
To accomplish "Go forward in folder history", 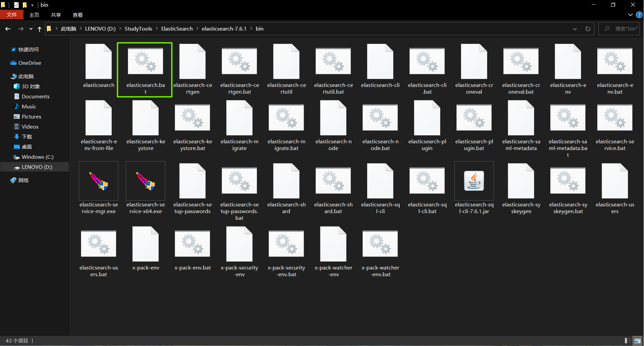I will 21,29.
